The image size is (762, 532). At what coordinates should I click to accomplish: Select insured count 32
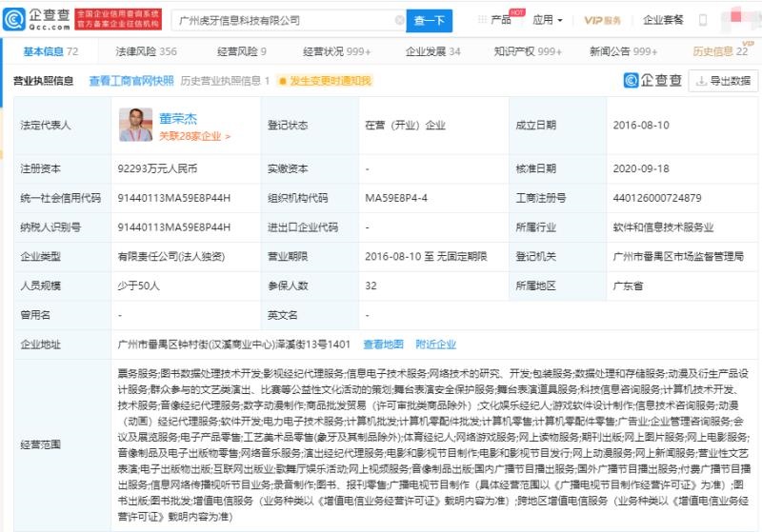coord(371,286)
